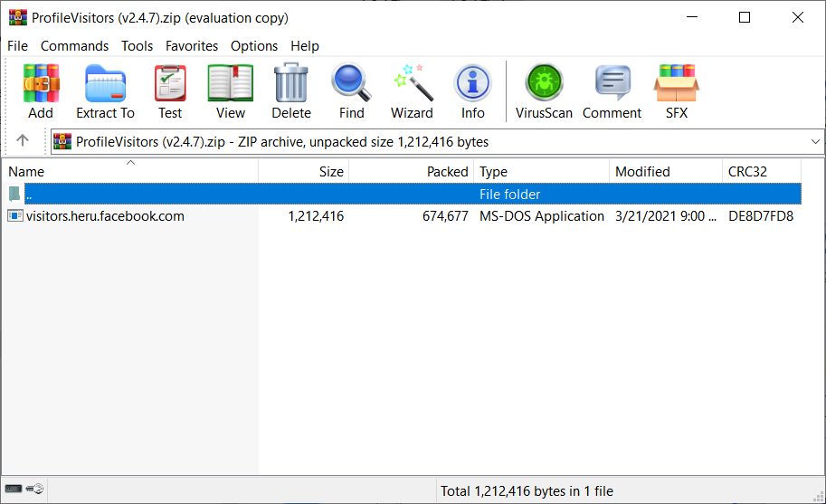Select the visitors.heru.facebook.com file name
This screenshot has height=504, width=826.
(x=105, y=216)
